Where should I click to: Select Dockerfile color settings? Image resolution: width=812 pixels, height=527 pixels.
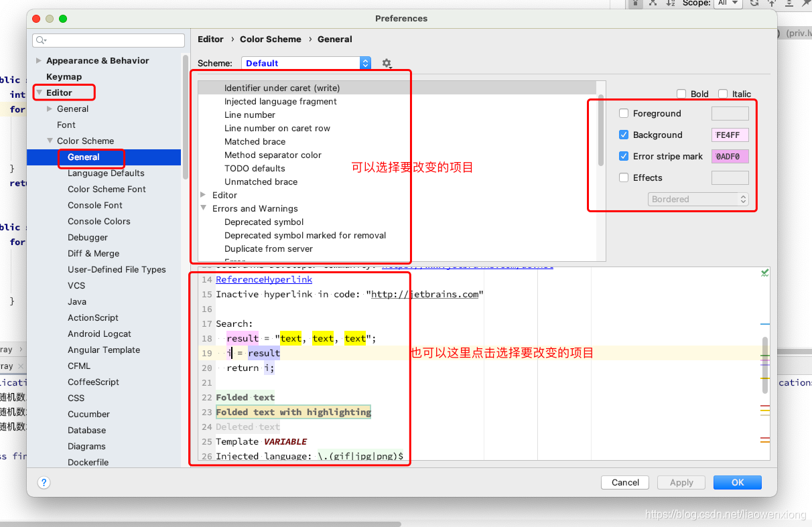(88, 462)
